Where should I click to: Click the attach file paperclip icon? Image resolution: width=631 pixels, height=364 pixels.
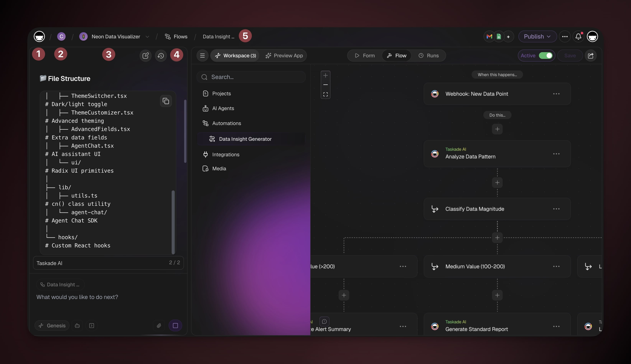159,325
